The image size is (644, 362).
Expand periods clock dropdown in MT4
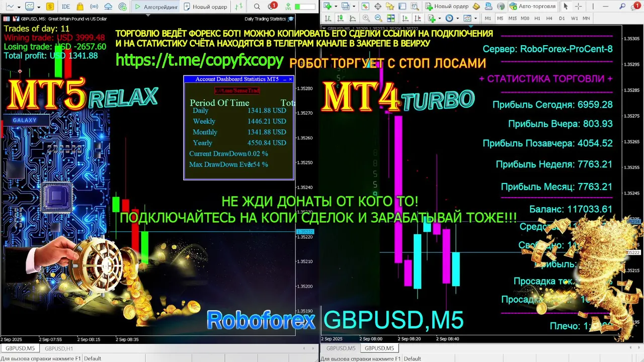click(458, 19)
